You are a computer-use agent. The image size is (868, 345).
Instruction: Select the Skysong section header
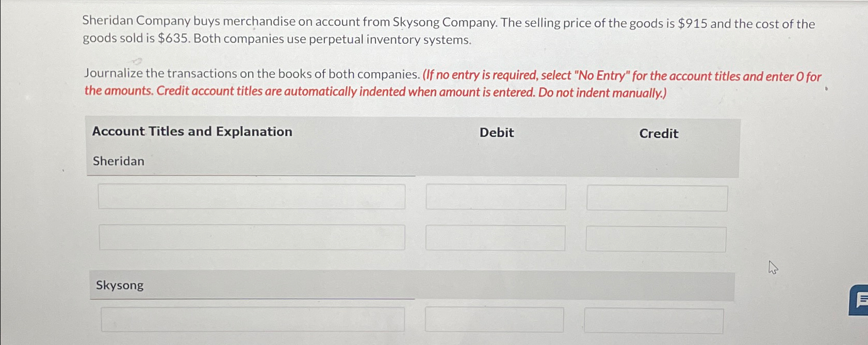119,285
